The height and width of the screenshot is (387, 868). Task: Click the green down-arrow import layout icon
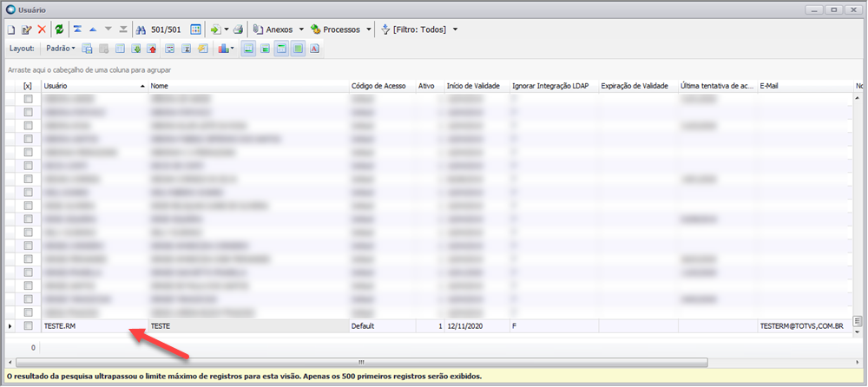(135, 49)
